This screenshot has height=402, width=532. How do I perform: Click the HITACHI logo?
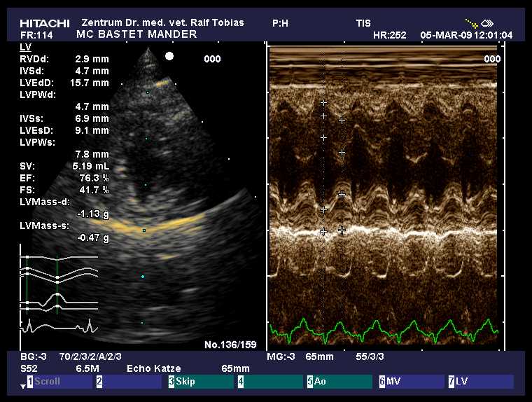[x=45, y=23]
